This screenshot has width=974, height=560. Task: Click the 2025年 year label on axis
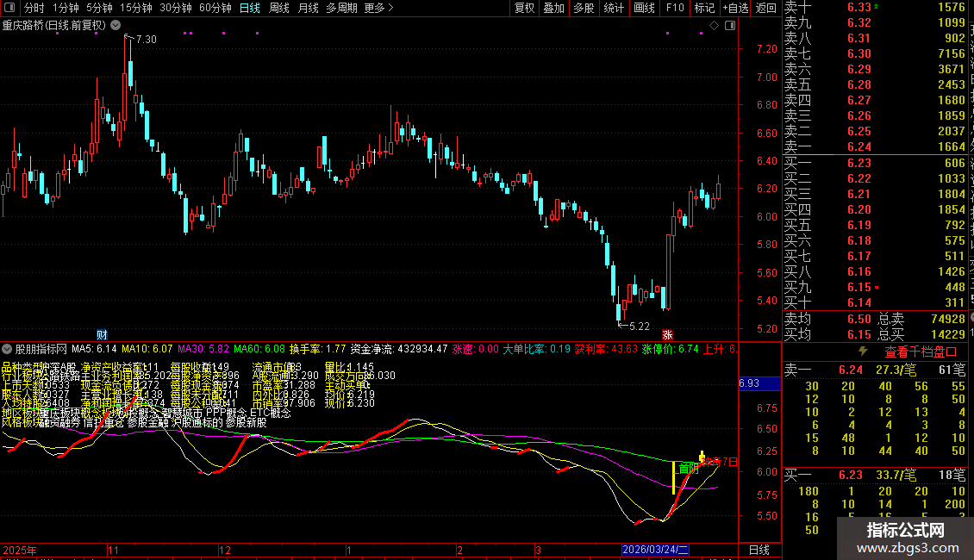19,550
